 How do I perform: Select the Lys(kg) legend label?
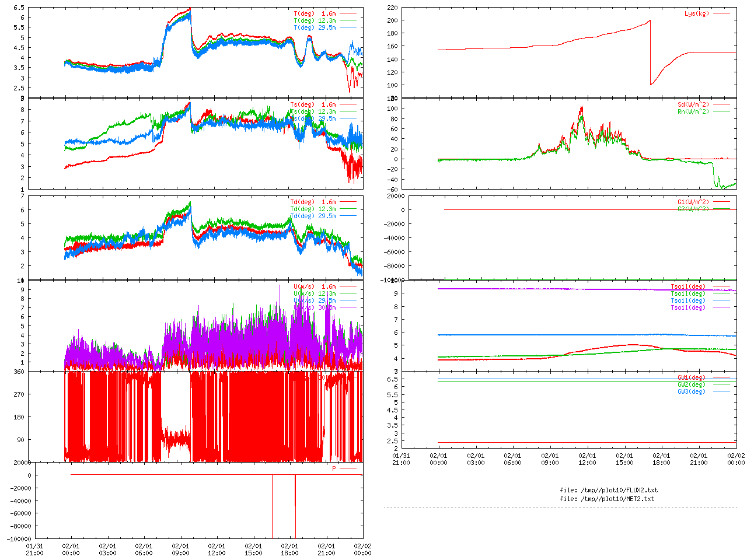pyautogui.click(x=697, y=13)
